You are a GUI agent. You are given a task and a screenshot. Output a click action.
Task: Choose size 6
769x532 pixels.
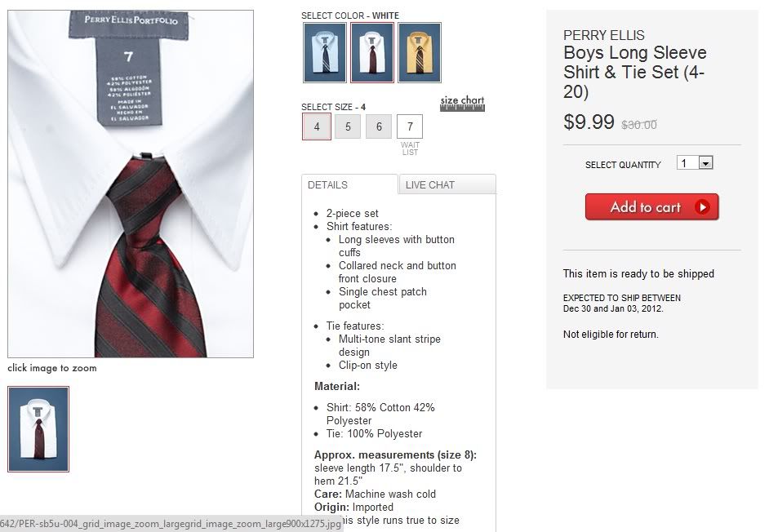point(379,126)
